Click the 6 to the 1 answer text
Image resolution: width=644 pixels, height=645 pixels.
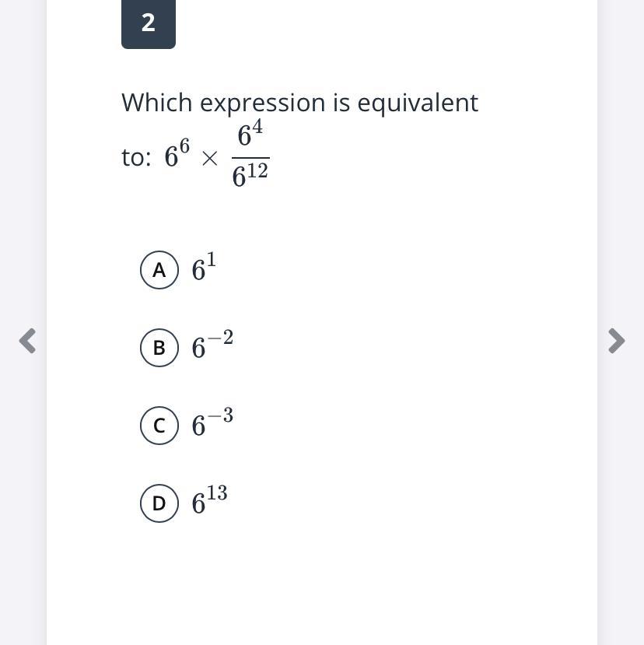pos(204,268)
